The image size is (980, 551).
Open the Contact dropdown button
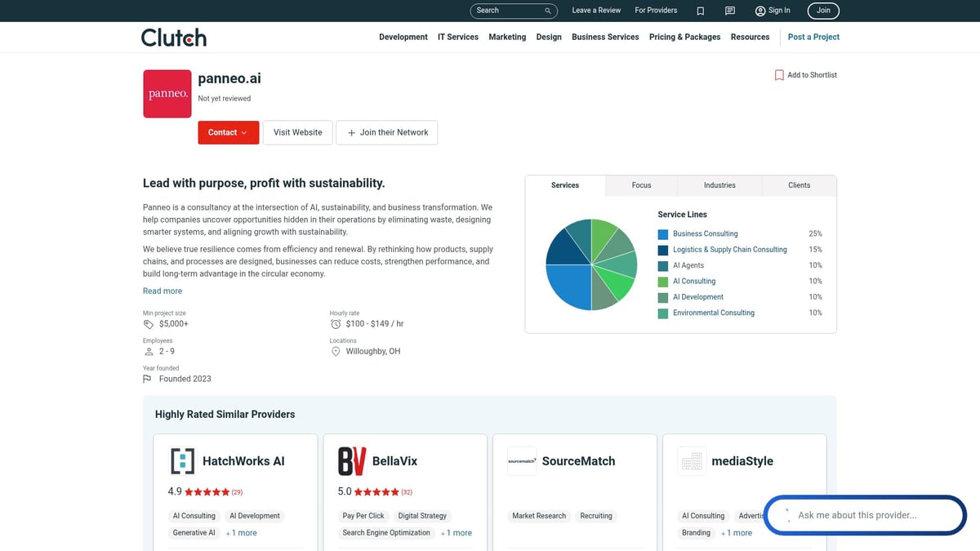click(228, 132)
